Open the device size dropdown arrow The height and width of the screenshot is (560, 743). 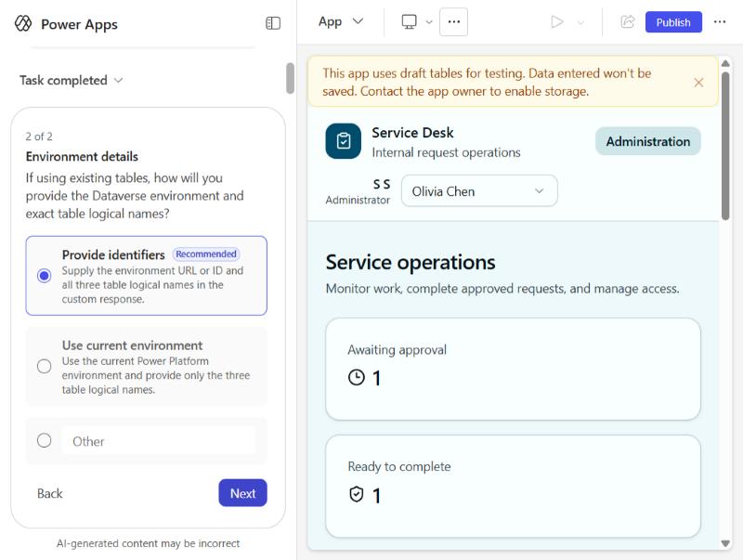tap(429, 21)
